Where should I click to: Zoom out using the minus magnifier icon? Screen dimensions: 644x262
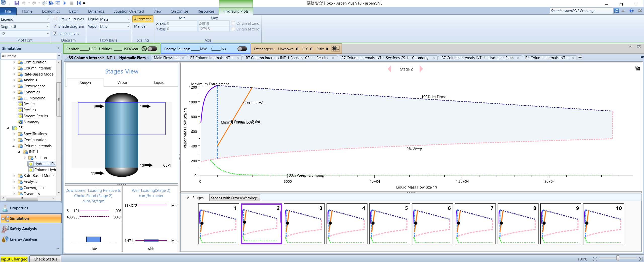click(x=595, y=259)
